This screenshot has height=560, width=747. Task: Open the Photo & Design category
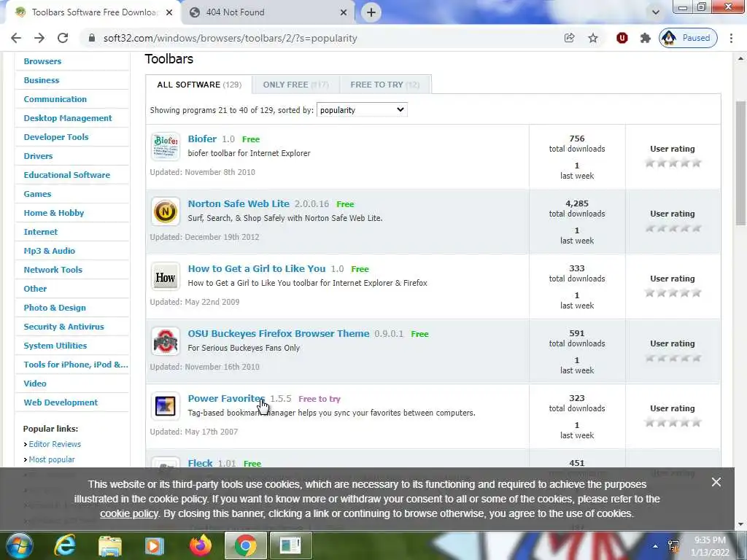(55, 308)
